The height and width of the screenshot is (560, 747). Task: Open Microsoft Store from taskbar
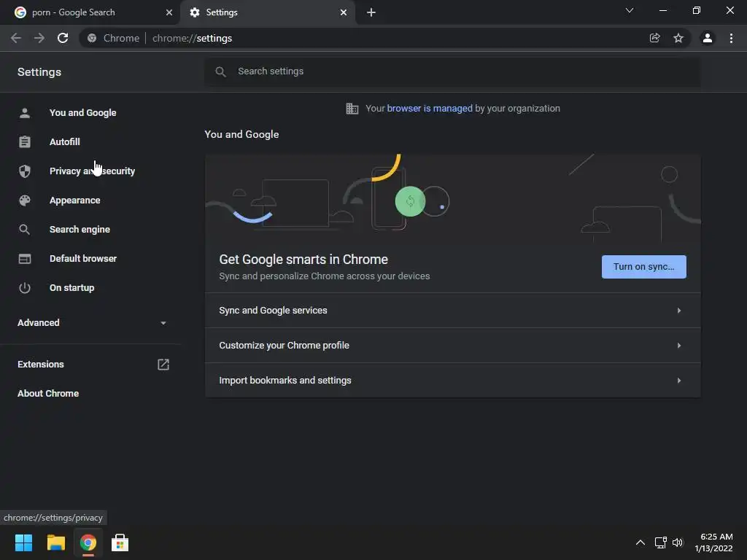120,542
